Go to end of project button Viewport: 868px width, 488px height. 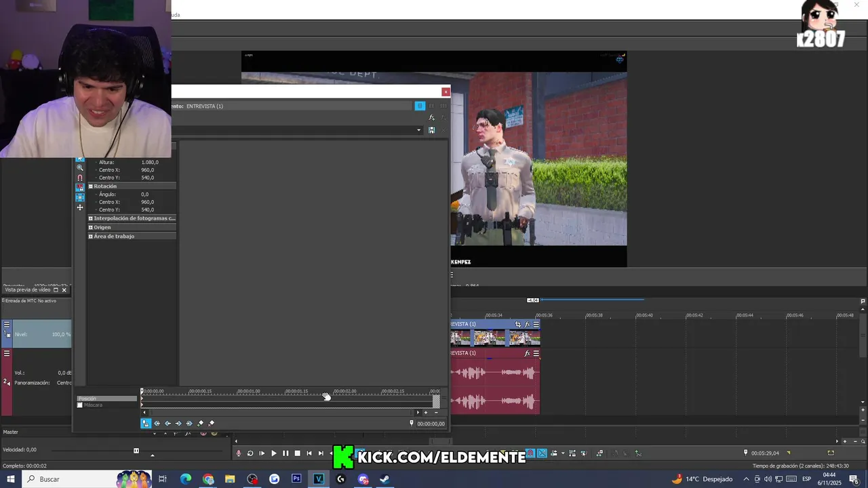point(321,453)
